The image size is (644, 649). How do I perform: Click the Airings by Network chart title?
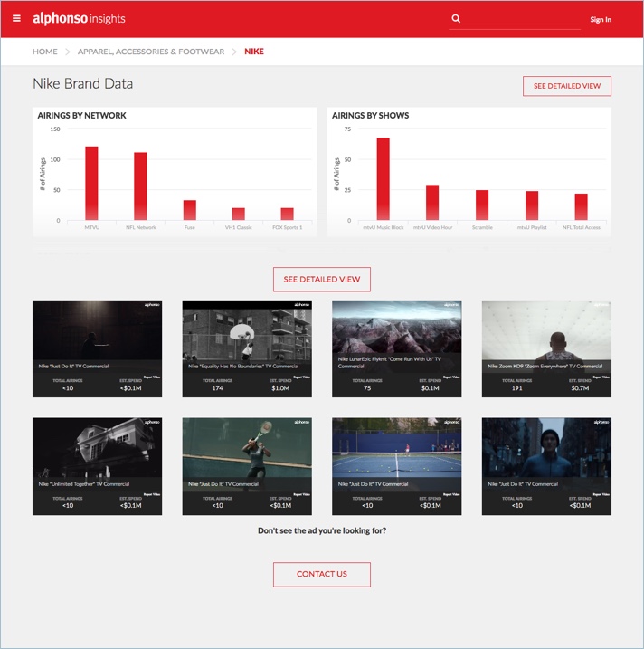click(x=82, y=116)
